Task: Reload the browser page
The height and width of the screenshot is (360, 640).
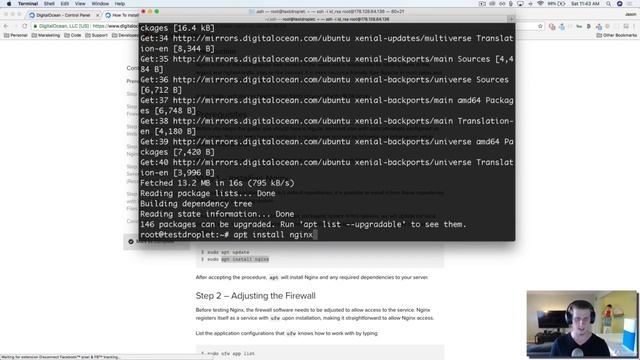Action: click(x=24, y=26)
